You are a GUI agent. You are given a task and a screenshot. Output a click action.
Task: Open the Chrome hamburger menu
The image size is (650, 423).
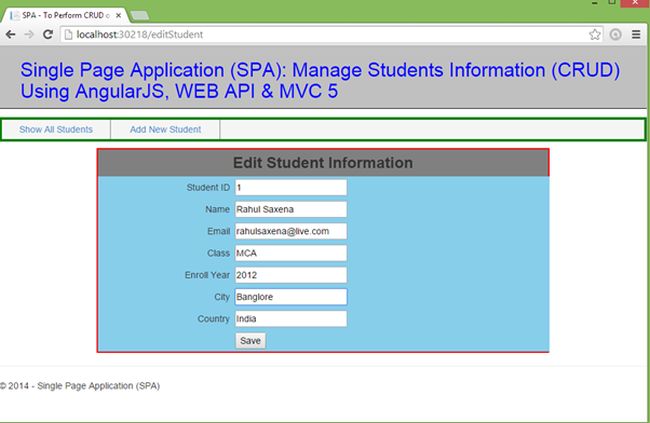pyautogui.click(x=636, y=34)
